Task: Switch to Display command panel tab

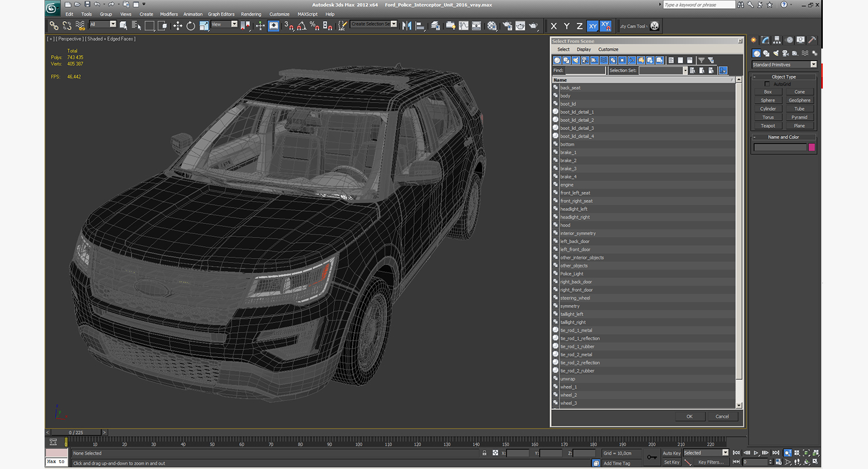Action: [x=801, y=40]
